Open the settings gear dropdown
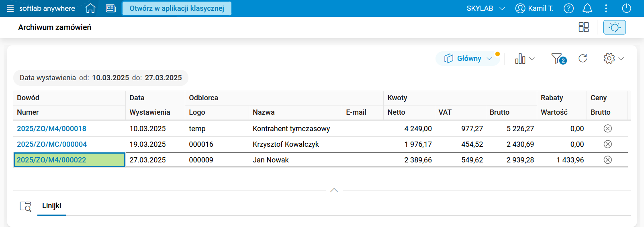Viewport: 644px width, 227px height. (x=613, y=59)
